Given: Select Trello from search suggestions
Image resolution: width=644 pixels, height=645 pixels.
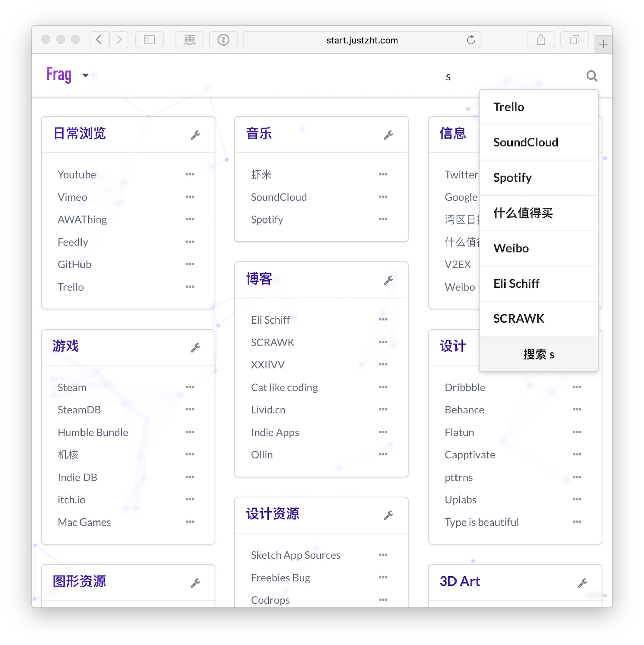Looking at the screenshot, I should point(539,107).
